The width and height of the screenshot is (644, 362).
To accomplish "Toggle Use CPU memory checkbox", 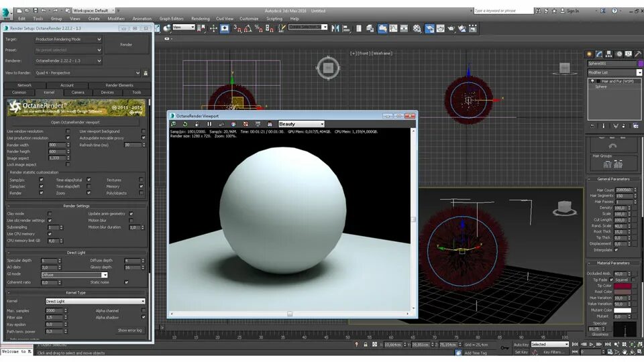I will (50, 234).
